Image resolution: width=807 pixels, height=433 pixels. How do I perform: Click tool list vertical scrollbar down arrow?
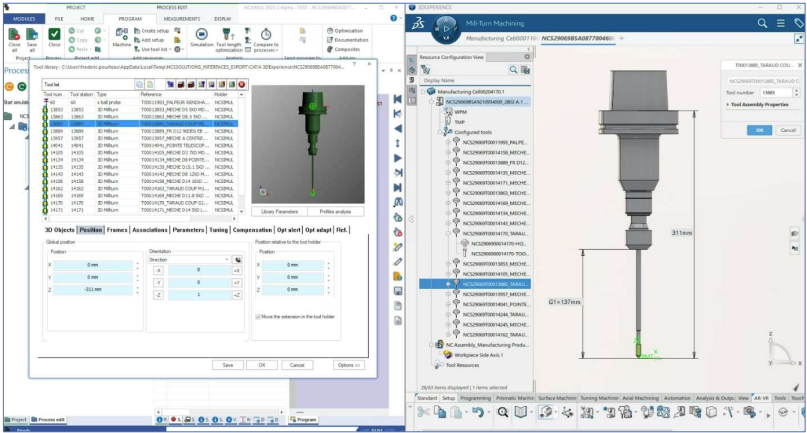click(241, 211)
